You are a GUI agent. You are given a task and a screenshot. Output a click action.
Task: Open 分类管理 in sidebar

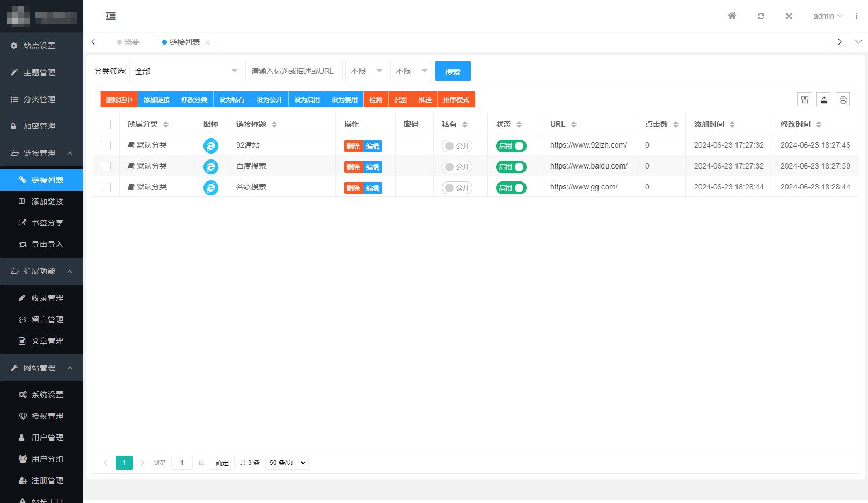point(41,99)
